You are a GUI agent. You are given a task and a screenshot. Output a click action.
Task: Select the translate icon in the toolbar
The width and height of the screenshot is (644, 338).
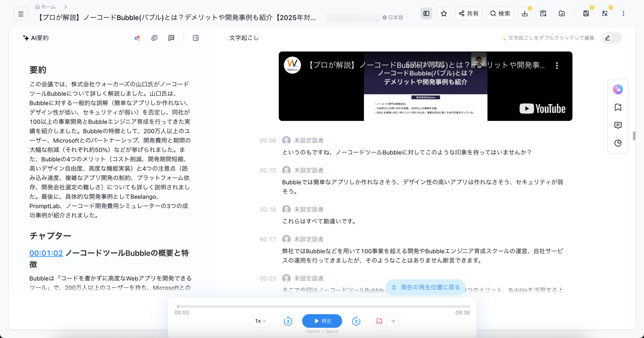click(x=605, y=13)
